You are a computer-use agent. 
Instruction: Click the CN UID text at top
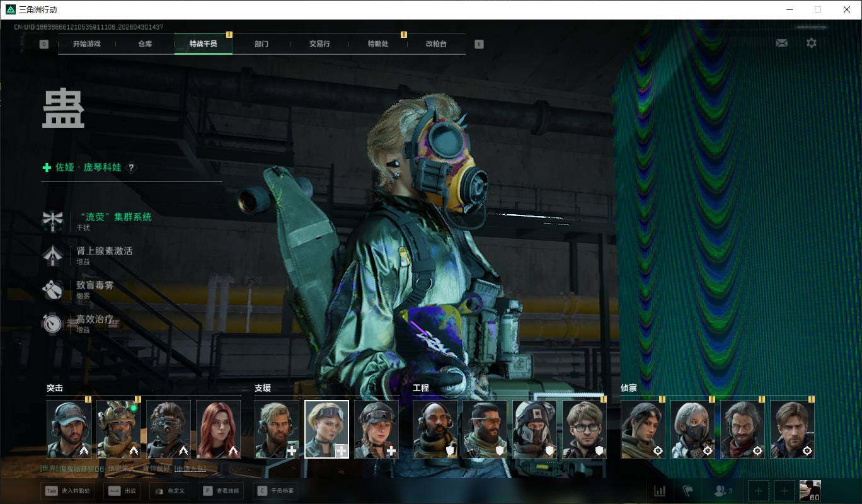click(89, 27)
